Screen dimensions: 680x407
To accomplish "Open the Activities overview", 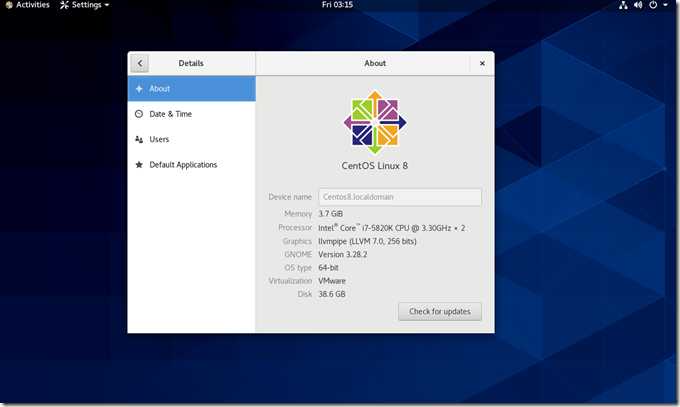I will [27, 5].
